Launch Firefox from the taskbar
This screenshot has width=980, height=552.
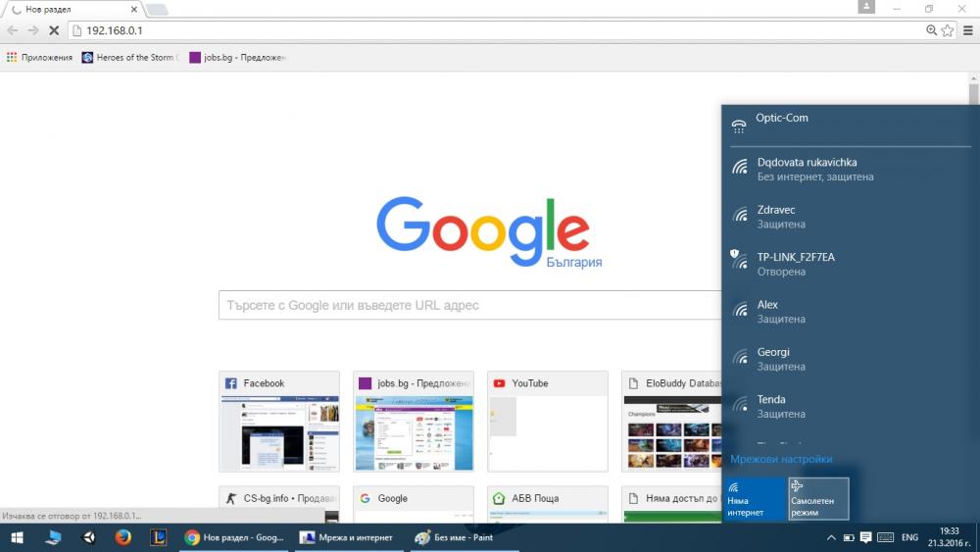click(x=123, y=537)
